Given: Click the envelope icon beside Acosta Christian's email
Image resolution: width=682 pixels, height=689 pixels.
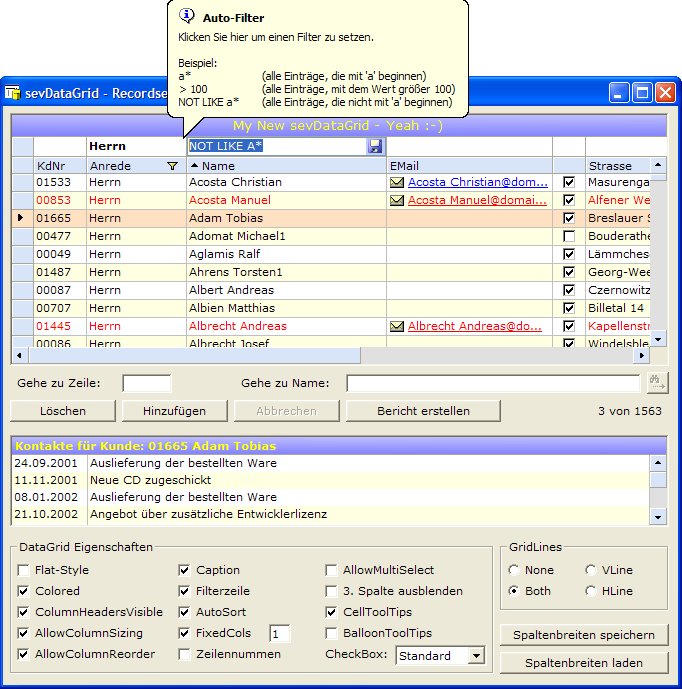Looking at the screenshot, I should pos(397,183).
